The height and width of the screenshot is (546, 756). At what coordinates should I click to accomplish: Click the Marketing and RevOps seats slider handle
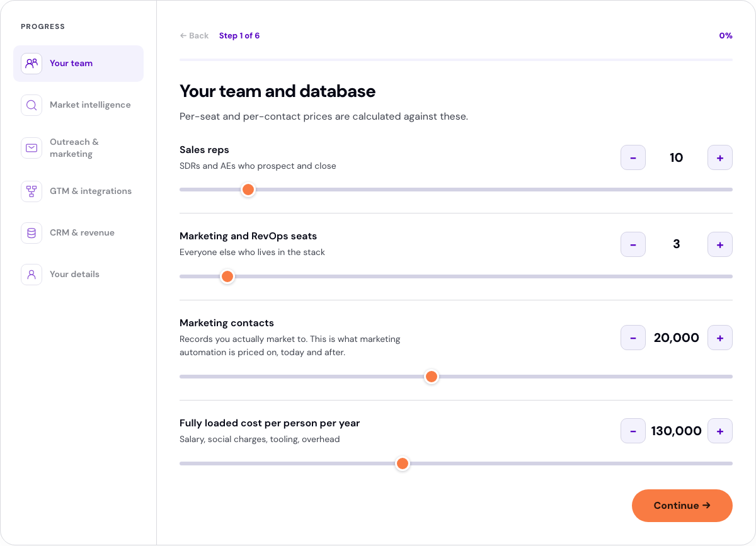(x=227, y=276)
